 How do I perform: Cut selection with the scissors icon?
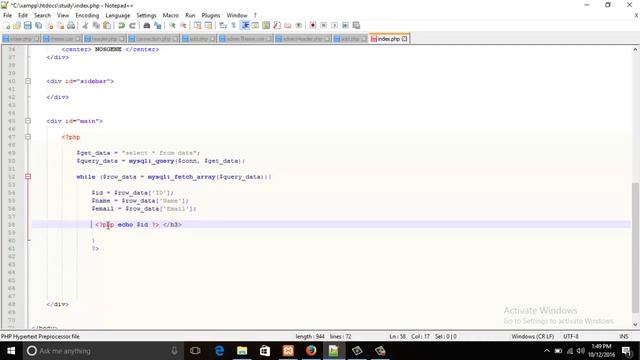click(x=85, y=25)
